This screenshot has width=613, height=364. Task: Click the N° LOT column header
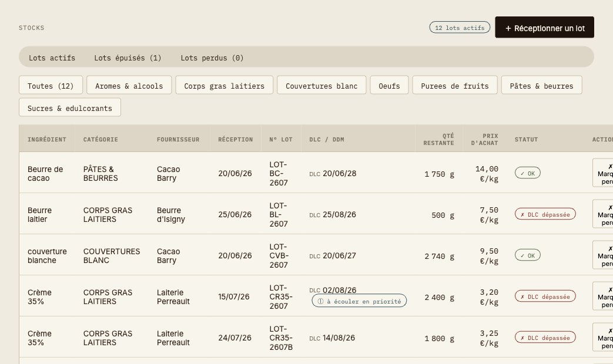click(281, 139)
